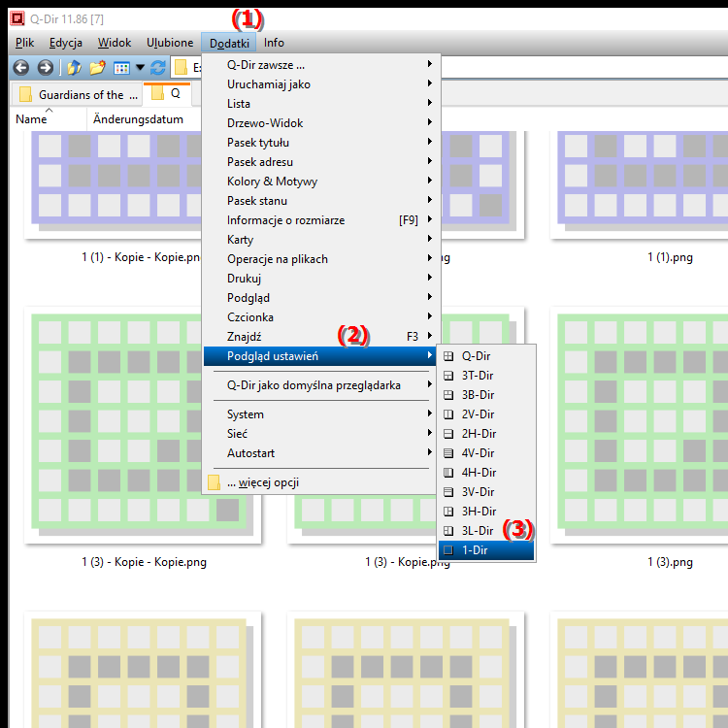Open the System submenu
The image size is (728, 728).
[321, 414]
